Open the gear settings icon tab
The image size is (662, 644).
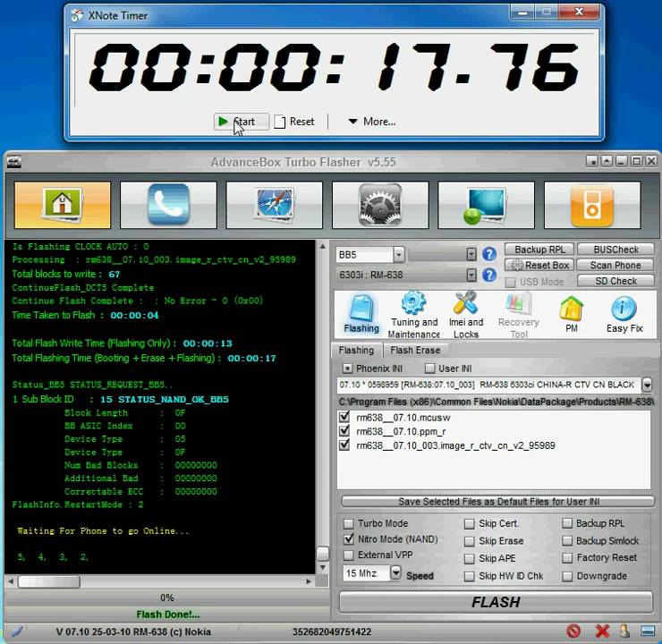coord(380,205)
